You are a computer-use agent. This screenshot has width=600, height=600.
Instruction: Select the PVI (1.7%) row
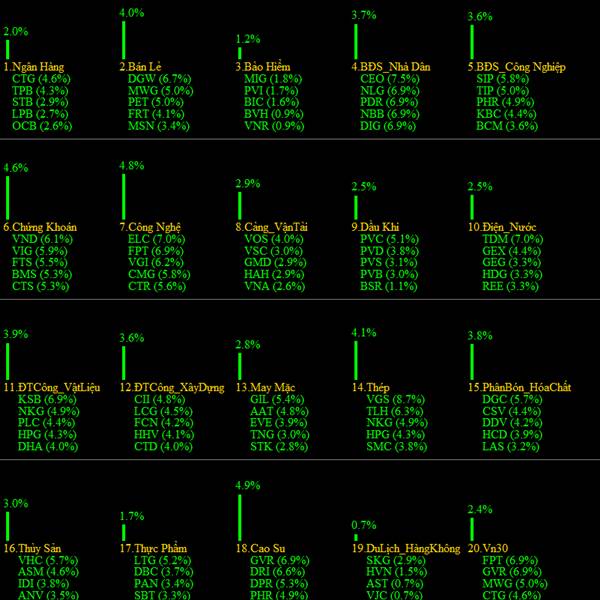[x=271, y=91]
